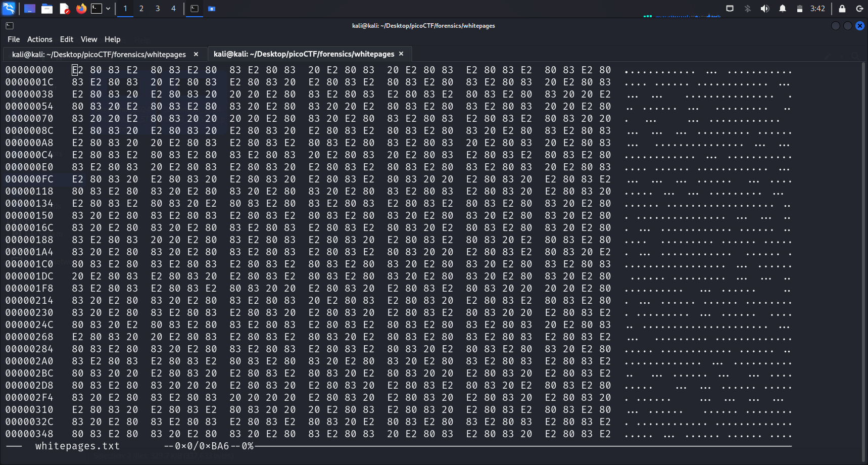
Task: Switch to workspace 4
Action: pos(173,9)
